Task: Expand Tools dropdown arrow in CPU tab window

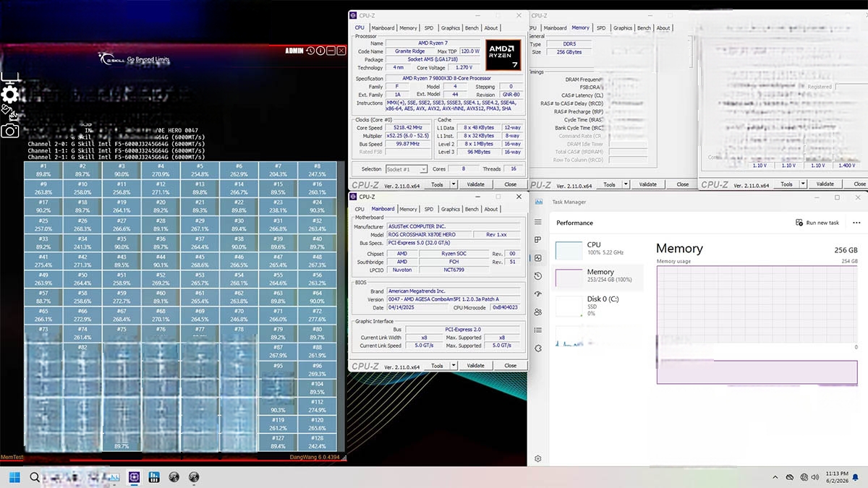Action: pyautogui.click(x=454, y=184)
